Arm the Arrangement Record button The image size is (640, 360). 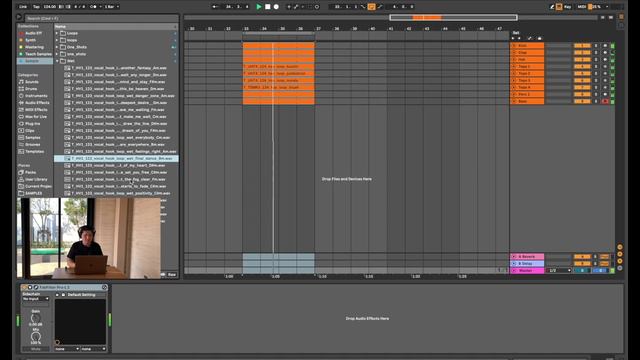click(x=276, y=7)
